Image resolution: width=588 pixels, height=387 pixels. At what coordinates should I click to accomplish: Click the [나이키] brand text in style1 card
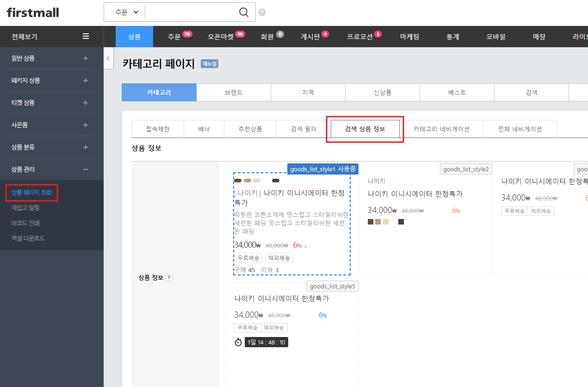248,193
